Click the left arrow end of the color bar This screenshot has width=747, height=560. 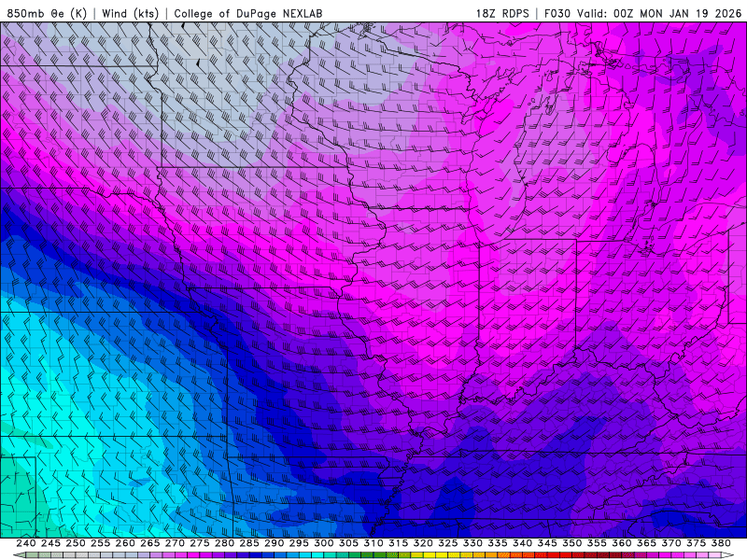coord(20,555)
